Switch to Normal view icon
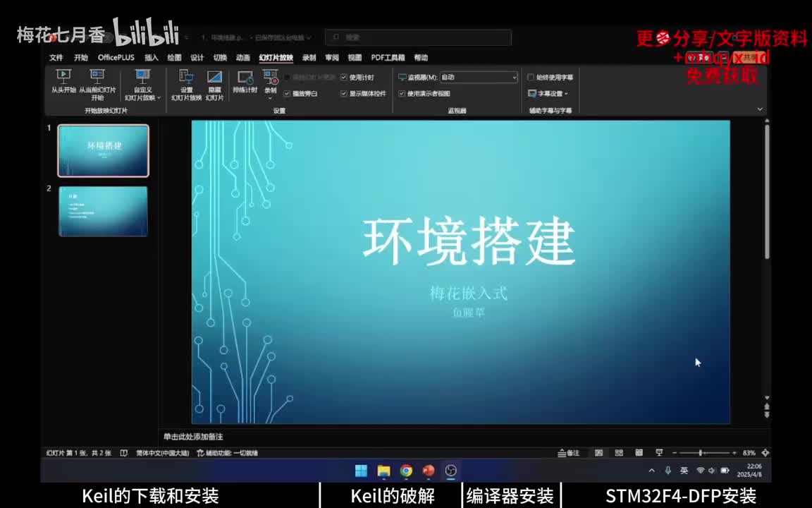The height and width of the screenshot is (508, 812). 598,452
